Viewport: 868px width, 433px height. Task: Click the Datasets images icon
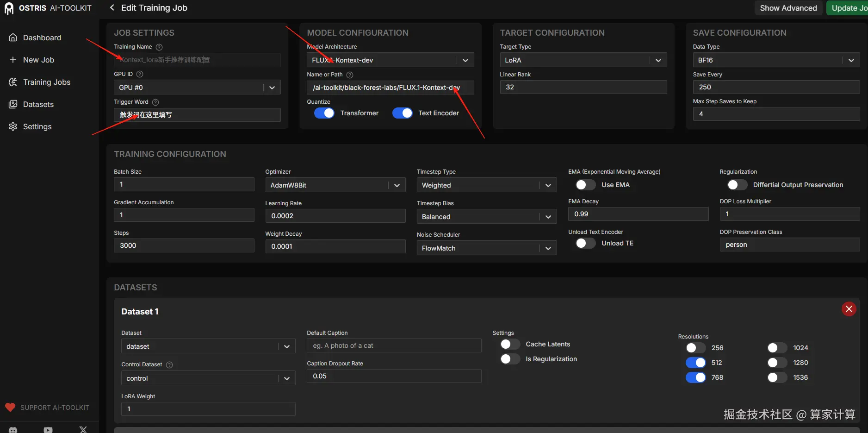[x=13, y=104]
